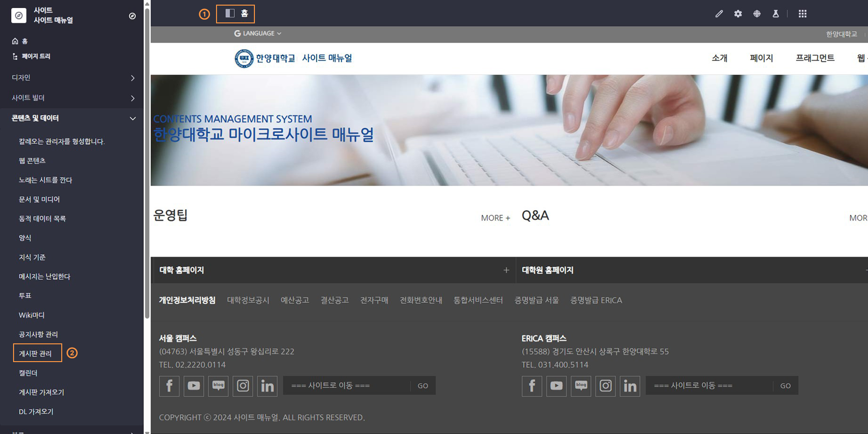Click the home icon next to 홈 in sidebar
Viewport: 868px width, 434px height.
click(14, 41)
